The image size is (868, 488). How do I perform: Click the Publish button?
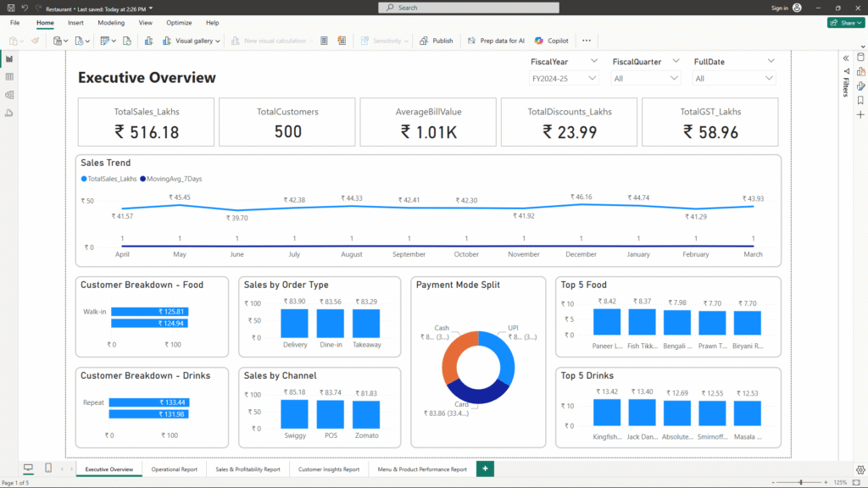(x=437, y=41)
